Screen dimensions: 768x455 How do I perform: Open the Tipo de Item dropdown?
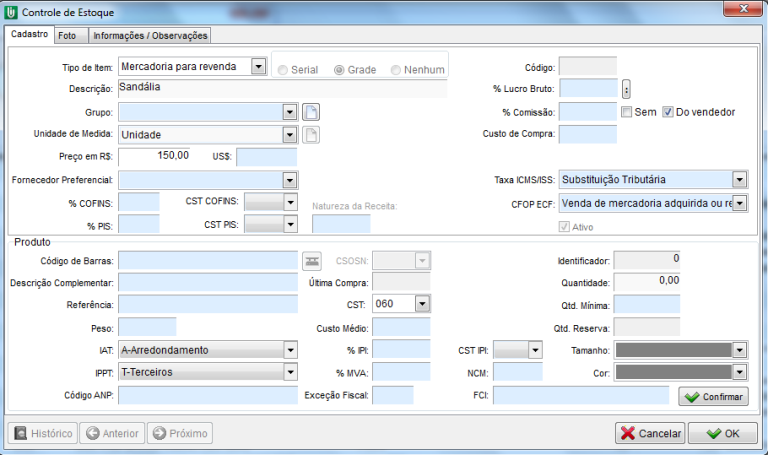(258, 67)
